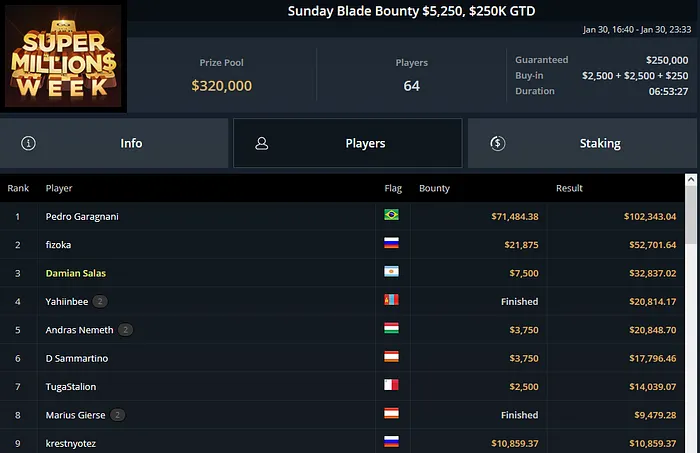This screenshot has width=700, height=453.
Task: Sort by the Result column header
Action: tap(569, 188)
